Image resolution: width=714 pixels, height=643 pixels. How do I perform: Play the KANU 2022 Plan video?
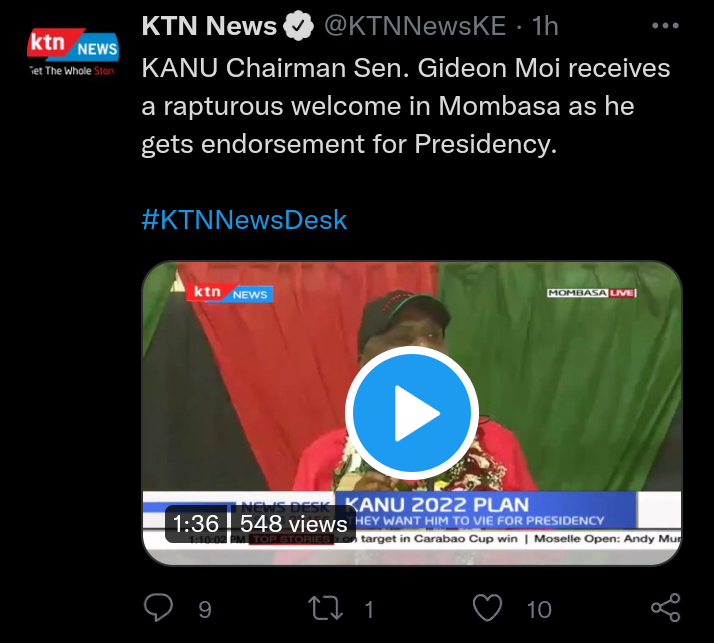(412, 413)
